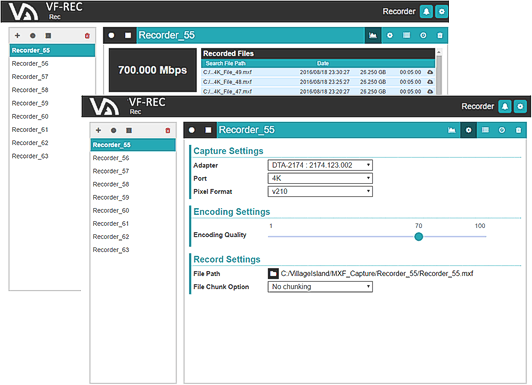
Task: Select Recorder_58 in the front window list
Action: (x=133, y=185)
